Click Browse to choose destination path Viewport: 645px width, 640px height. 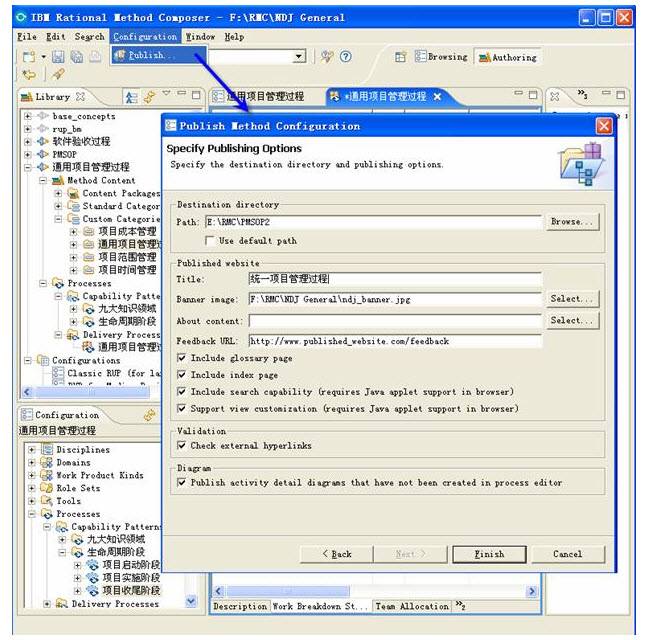tap(573, 222)
